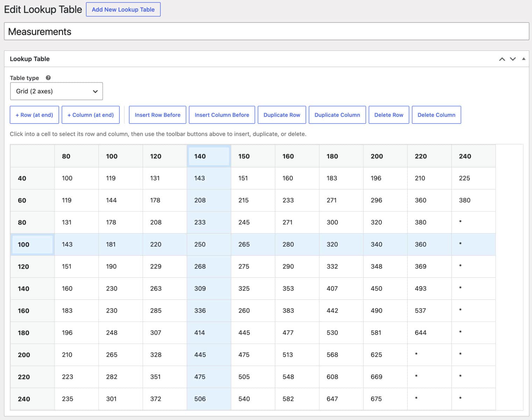The height and width of the screenshot is (420, 532).
Task: Click cell 608 in row 220
Action: click(341, 377)
